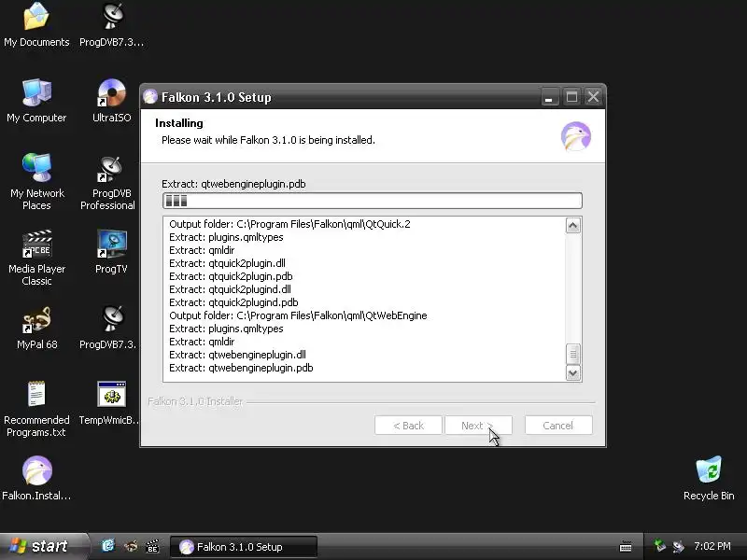
Task: Select Falkon.Instal... desktop icon
Action: pyautogui.click(x=36, y=479)
